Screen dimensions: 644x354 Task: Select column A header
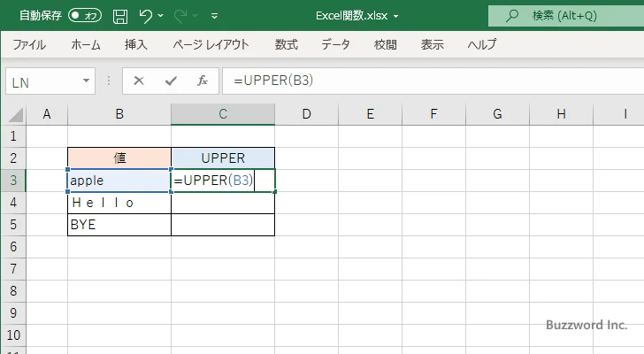pyautogui.click(x=47, y=114)
